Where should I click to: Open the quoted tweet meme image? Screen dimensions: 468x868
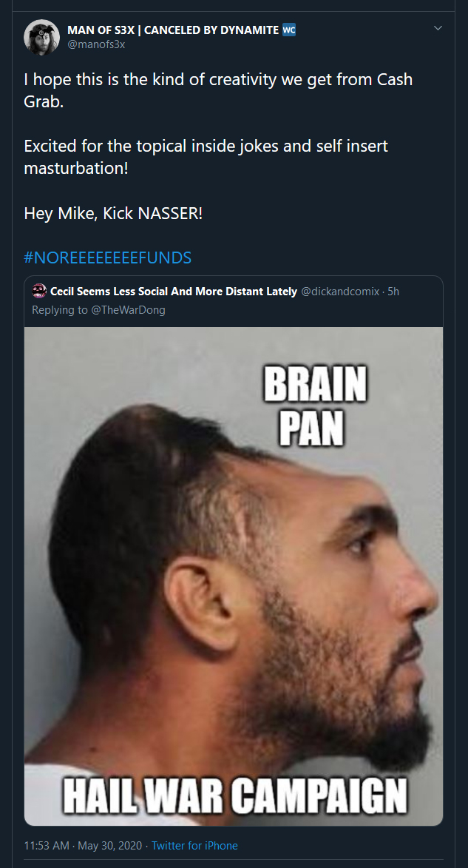point(234,576)
